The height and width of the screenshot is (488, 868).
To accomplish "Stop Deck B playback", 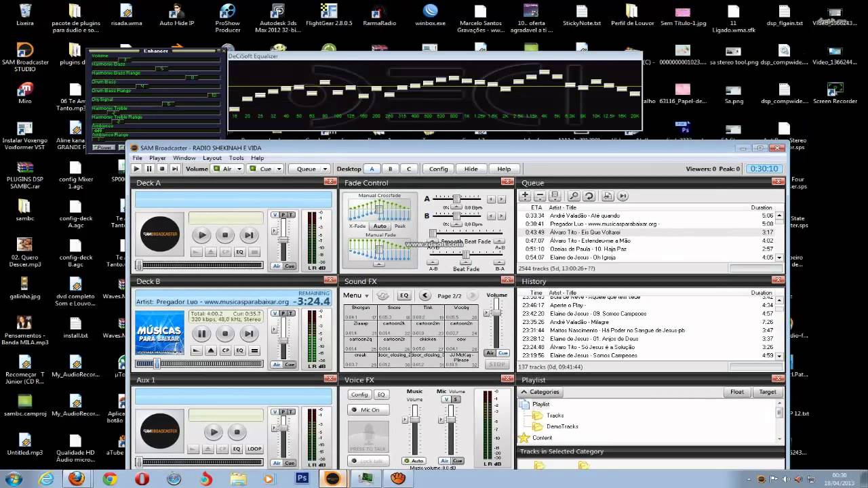I will [x=225, y=333].
